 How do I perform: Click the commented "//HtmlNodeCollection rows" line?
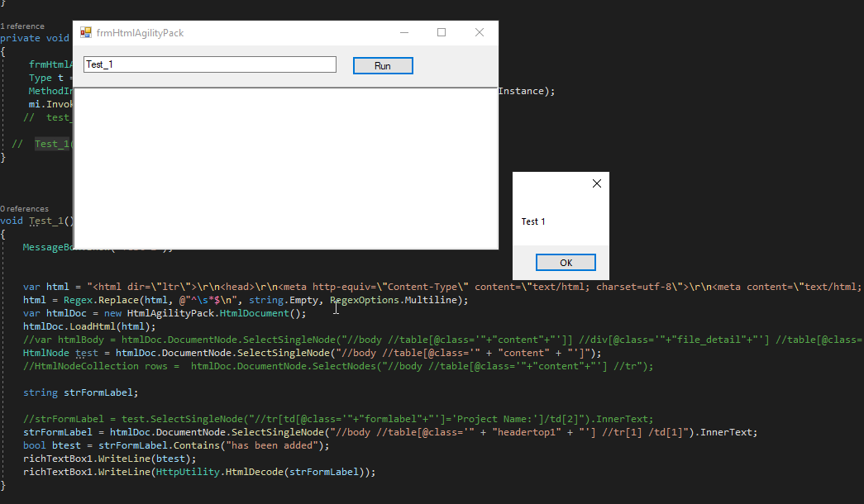coord(338,366)
